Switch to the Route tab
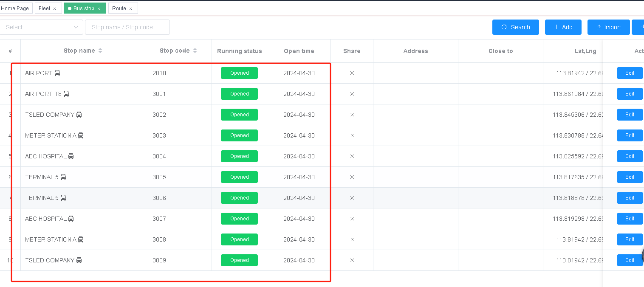This screenshot has width=644, height=287. (x=119, y=8)
